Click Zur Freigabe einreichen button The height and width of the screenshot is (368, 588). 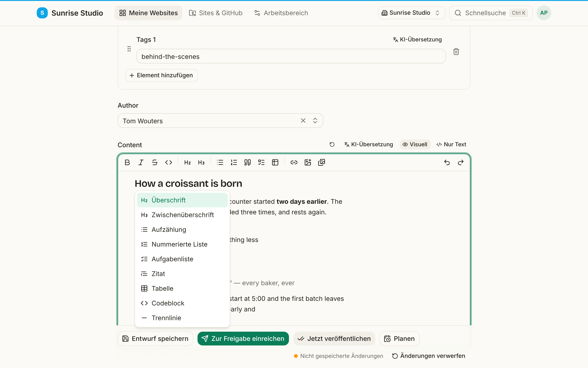tap(243, 339)
